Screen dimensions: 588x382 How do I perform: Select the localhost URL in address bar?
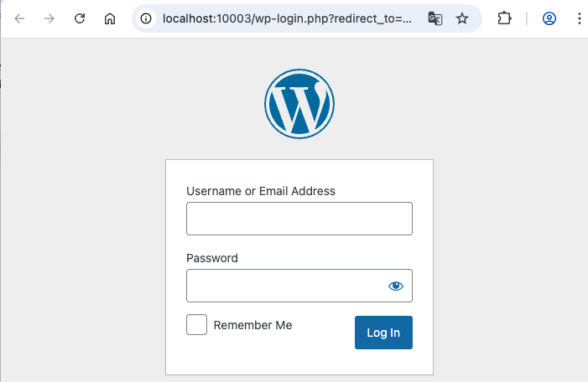click(x=287, y=18)
